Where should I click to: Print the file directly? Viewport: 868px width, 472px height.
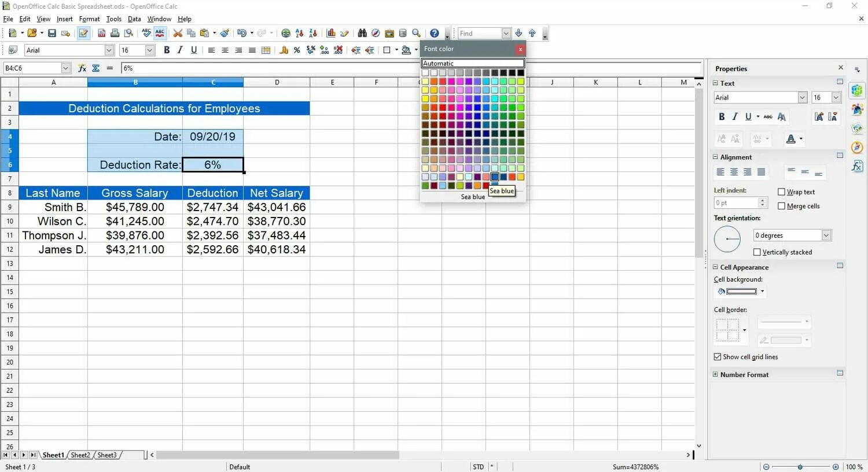(x=115, y=34)
